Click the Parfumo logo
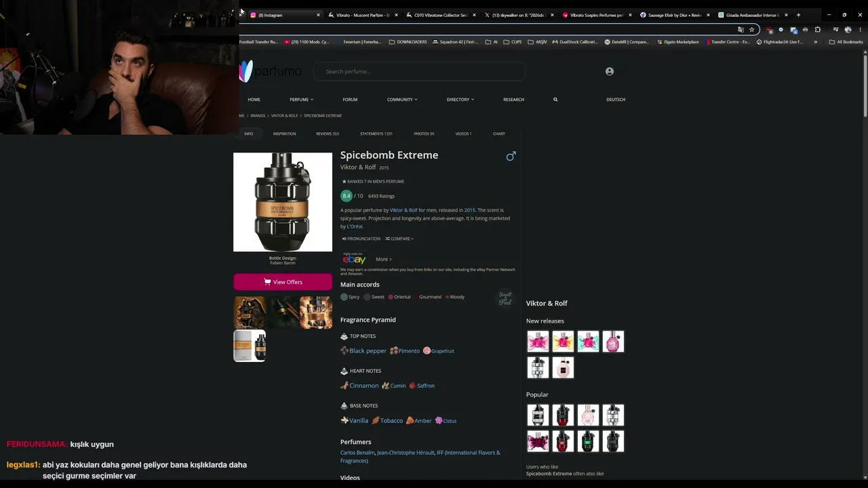Screen dimensions: 868x488 tap(270, 70)
